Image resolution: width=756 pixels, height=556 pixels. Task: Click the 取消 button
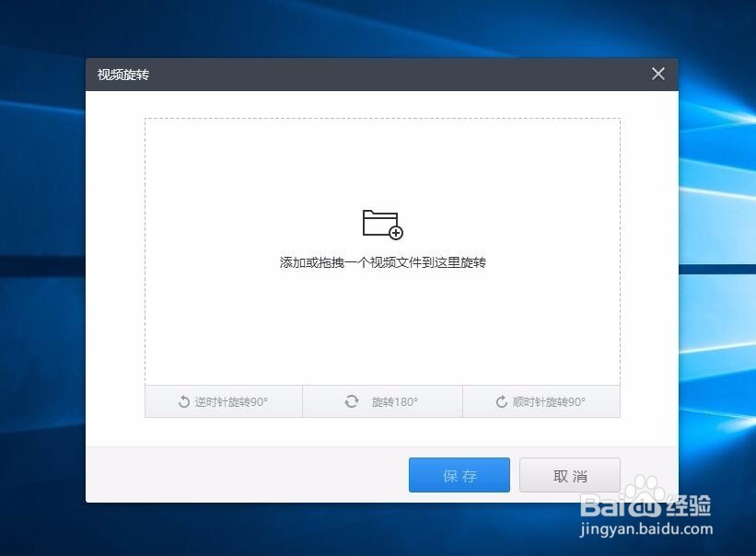click(570, 475)
